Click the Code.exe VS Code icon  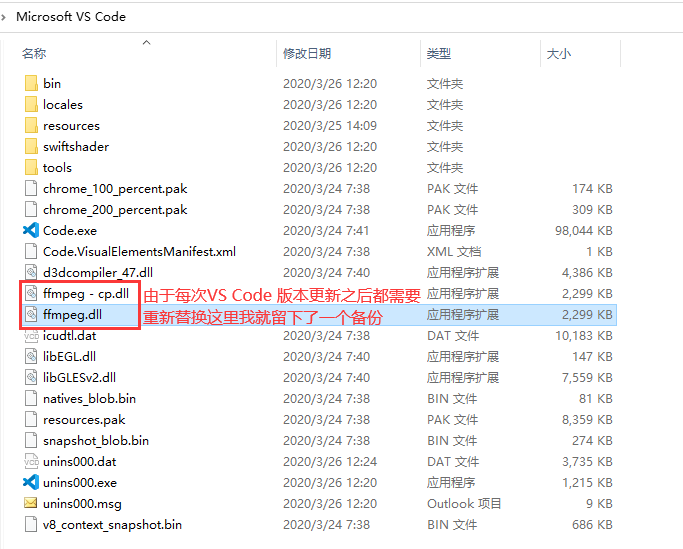[x=31, y=230]
